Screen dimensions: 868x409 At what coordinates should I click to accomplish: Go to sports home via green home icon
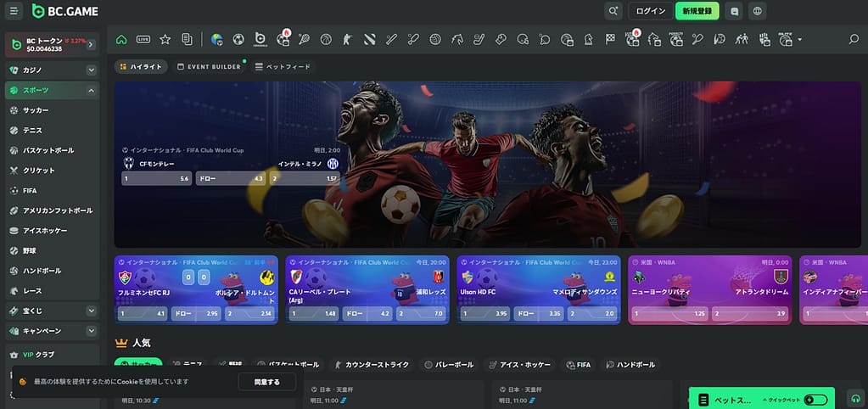[121, 39]
